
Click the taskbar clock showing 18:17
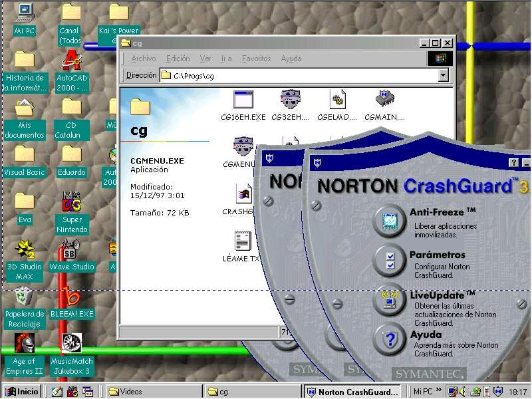coord(517,392)
